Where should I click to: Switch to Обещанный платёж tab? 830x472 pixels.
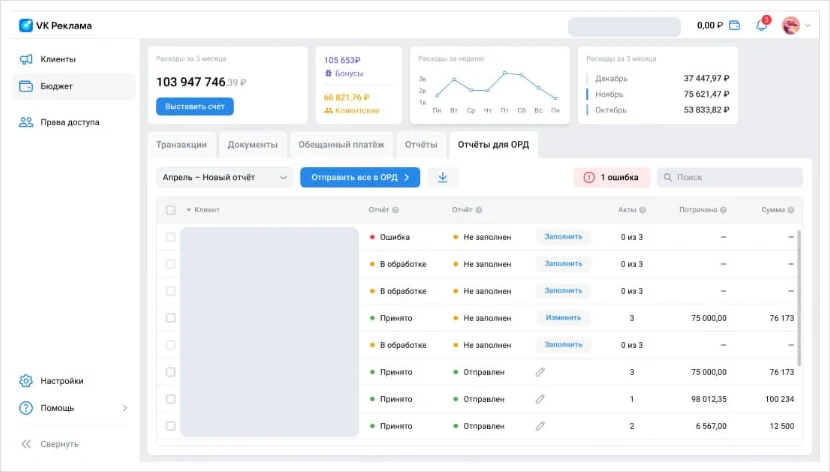pos(341,144)
